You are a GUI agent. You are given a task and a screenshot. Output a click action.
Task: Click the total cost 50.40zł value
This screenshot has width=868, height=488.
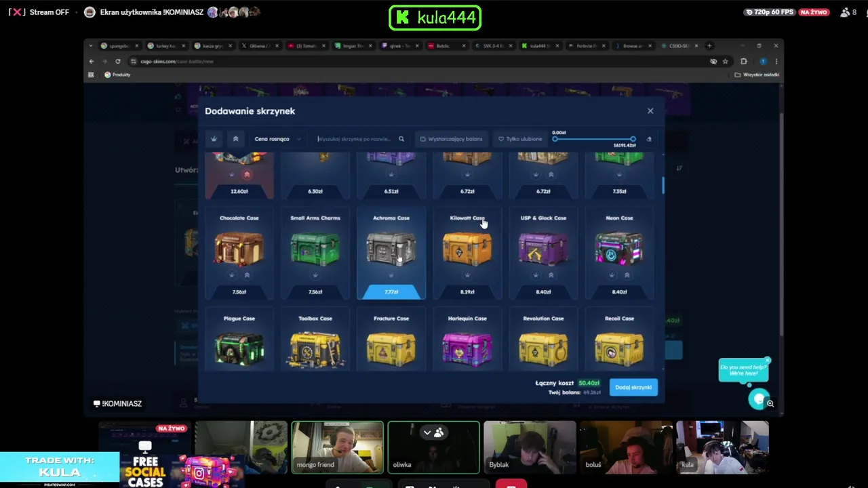(x=589, y=383)
